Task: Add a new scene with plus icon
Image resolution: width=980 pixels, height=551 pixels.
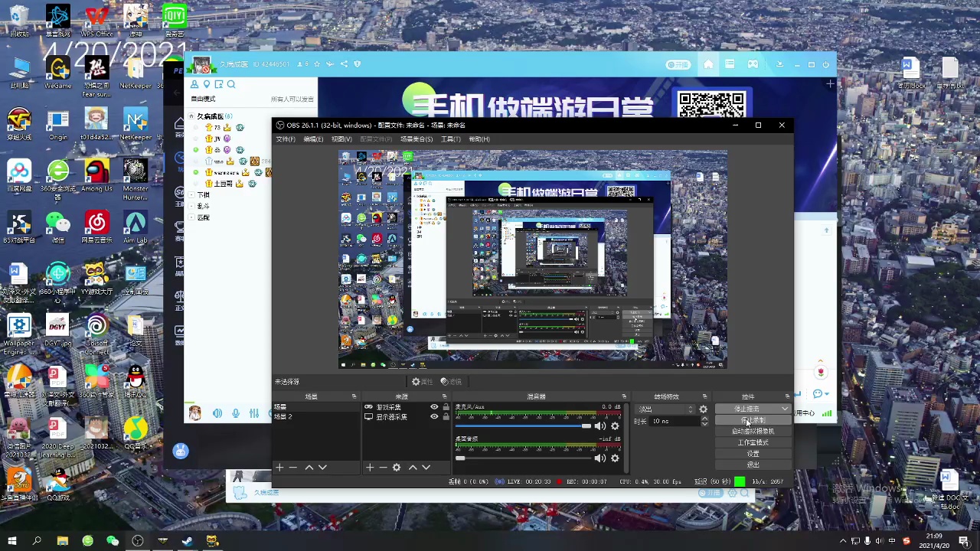Action: [x=279, y=468]
